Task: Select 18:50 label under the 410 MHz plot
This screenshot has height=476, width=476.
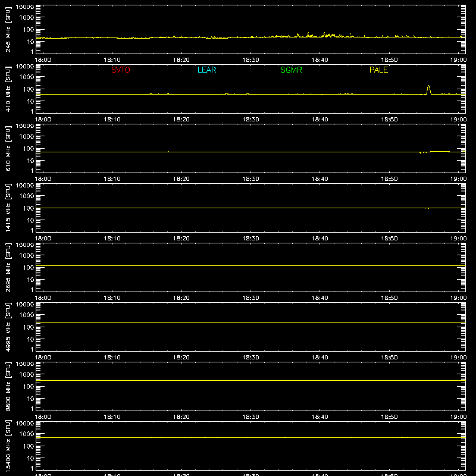Action: click(389, 120)
